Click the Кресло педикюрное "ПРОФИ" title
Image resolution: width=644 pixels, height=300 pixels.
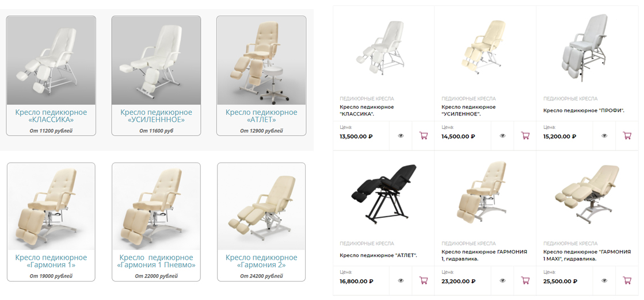pyautogui.click(x=585, y=110)
